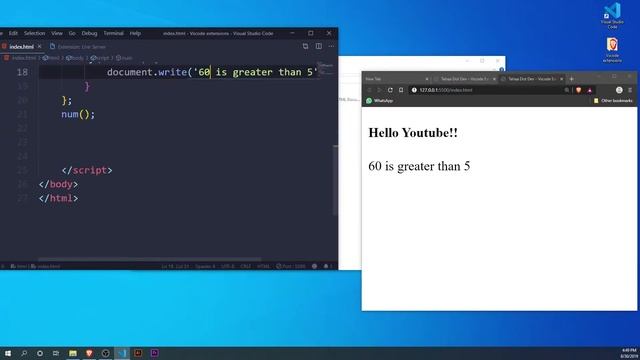
Task: Open a new browser tab with plus button
Action: pos(571,79)
